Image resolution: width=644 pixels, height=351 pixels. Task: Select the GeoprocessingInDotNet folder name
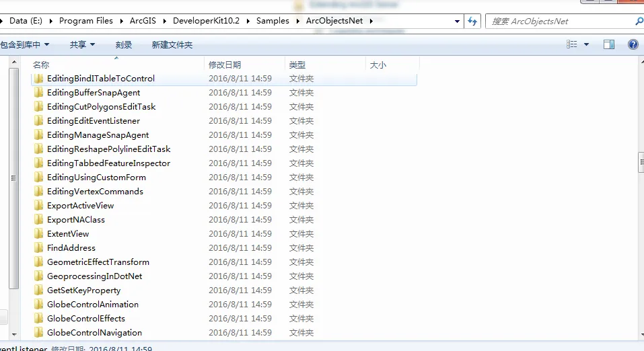click(x=94, y=276)
